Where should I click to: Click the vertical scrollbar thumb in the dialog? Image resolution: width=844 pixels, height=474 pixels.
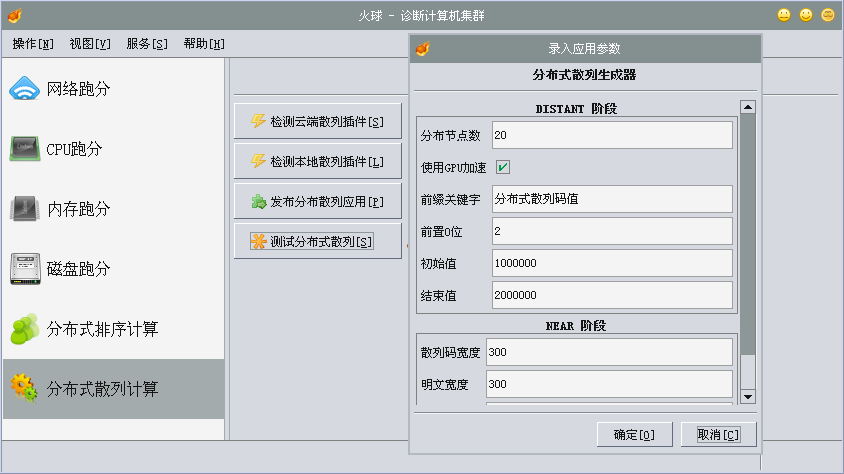point(748,235)
